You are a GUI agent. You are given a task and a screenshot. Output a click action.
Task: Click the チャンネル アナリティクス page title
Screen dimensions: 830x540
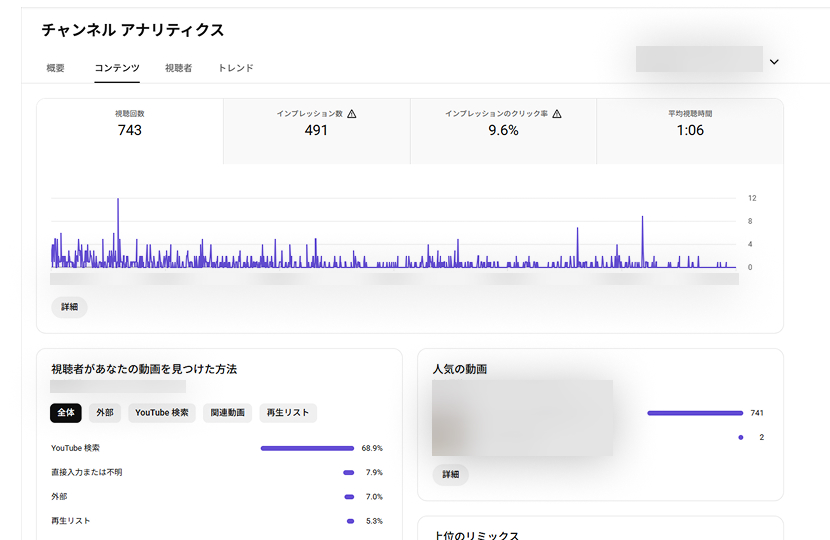point(133,30)
